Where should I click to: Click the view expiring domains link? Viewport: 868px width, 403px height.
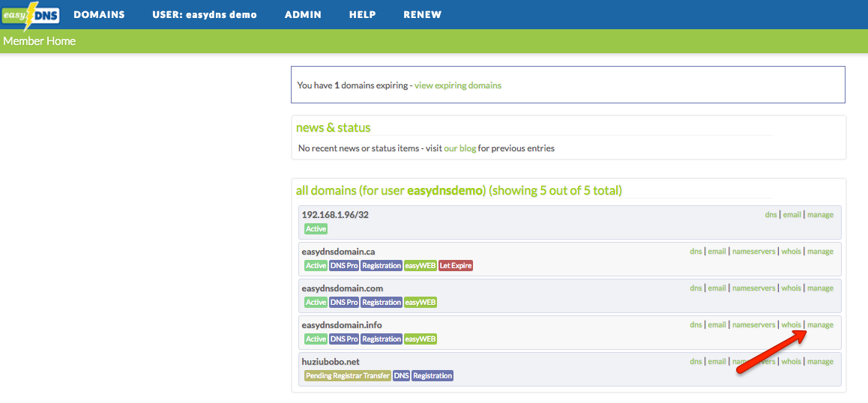(x=458, y=86)
